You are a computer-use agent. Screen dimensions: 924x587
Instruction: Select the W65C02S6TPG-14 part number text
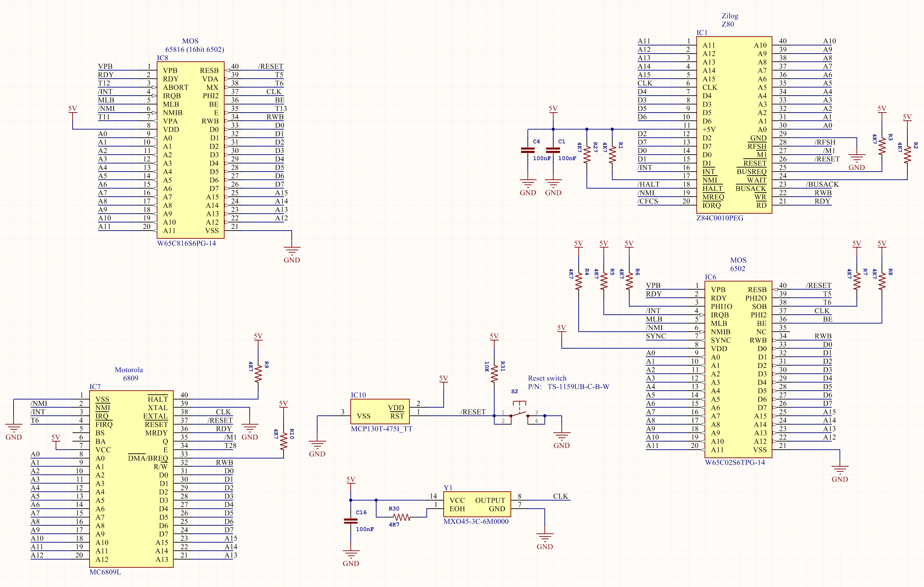[x=735, y=462]
